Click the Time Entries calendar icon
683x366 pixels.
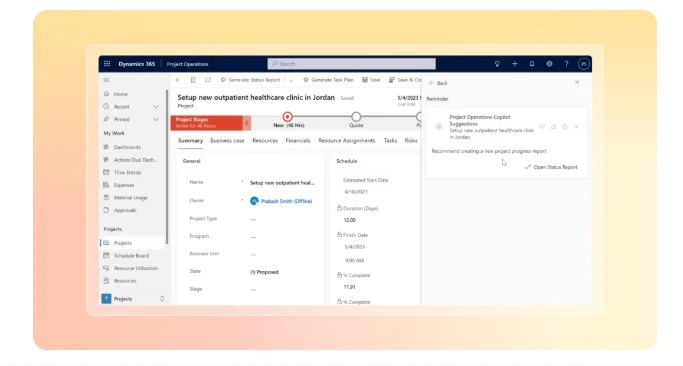tap(106, 172)
